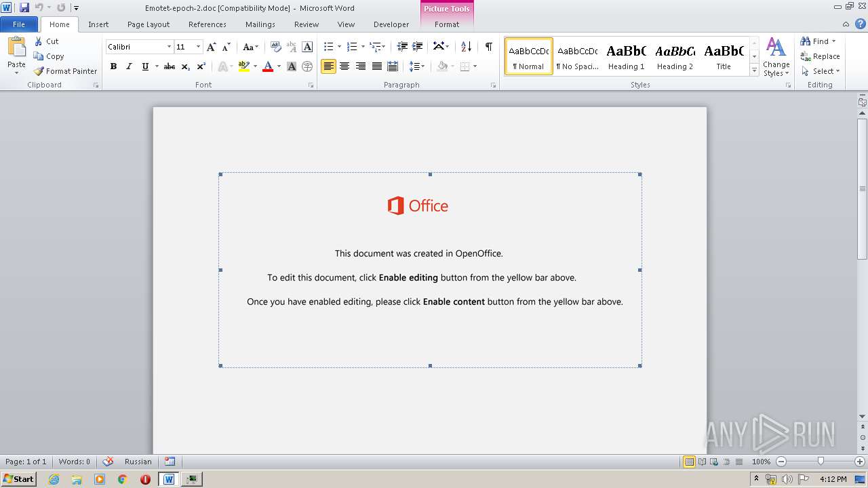
Task: Apply the Title style
Action: [724, 56]
